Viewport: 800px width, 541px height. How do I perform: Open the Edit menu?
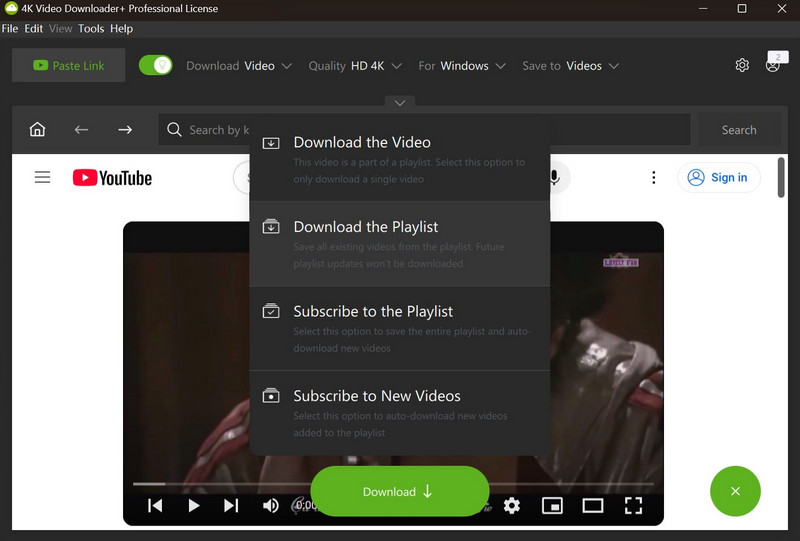click(34, 29)
